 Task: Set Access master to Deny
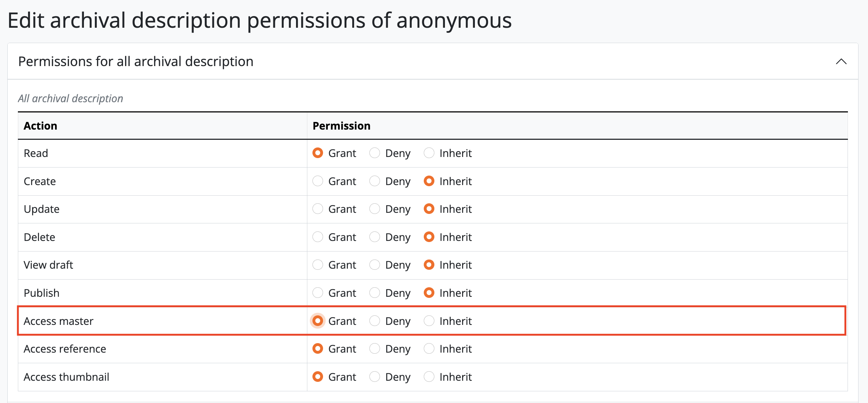click(x=375, y=321)
